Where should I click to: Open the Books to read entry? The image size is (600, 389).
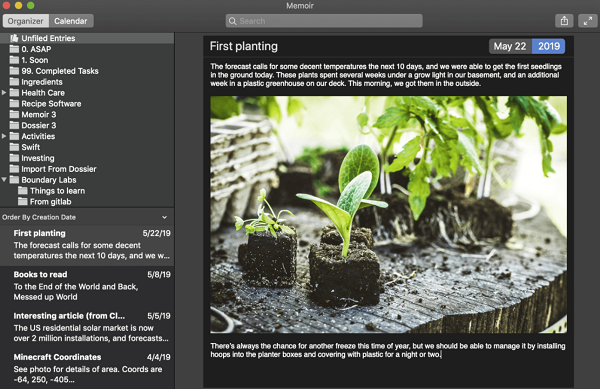(87, 286)
